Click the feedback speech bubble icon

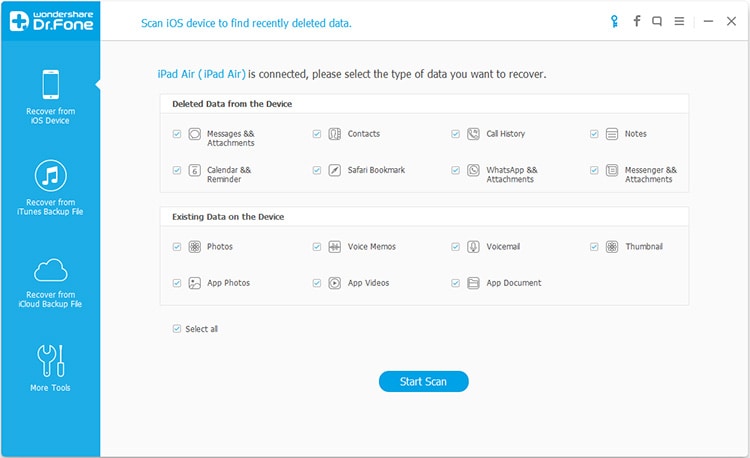tap(657, 21)
